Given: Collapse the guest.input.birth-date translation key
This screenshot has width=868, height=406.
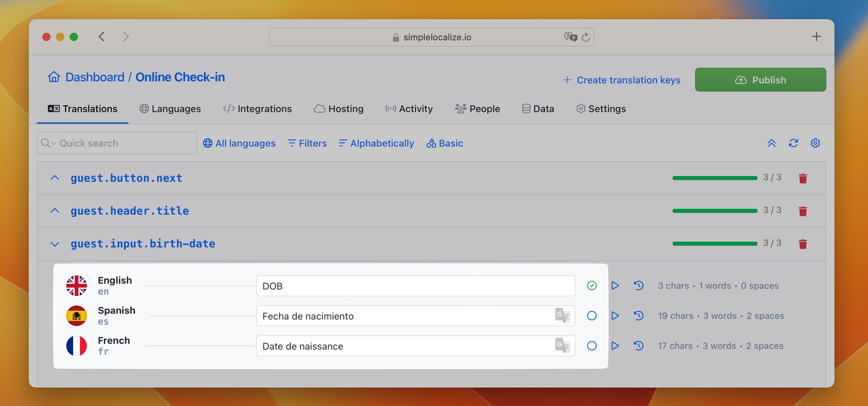Looking at the screenshot, I should tap(55, 244).
